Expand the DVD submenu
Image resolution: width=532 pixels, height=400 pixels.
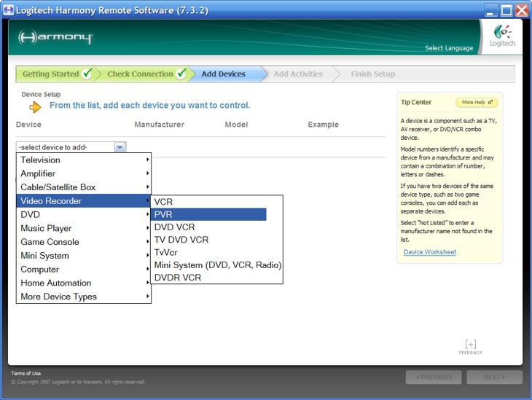[84, 214]
